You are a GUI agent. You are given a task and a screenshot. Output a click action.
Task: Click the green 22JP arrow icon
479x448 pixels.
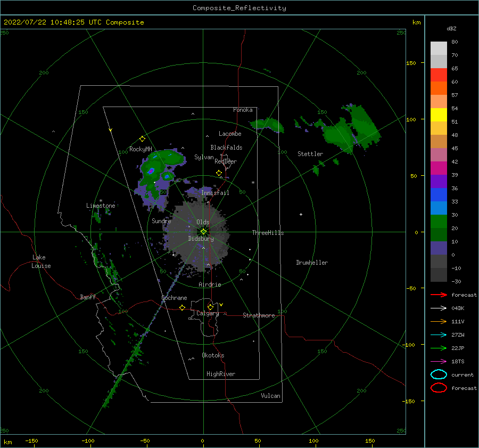pyautogui.click(x=439, y=348)
